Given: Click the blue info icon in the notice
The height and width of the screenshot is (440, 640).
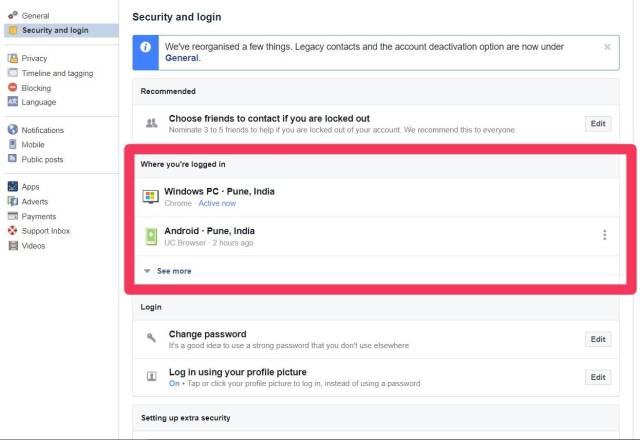Looking at the screenshot, I should (x=145, y=47).
